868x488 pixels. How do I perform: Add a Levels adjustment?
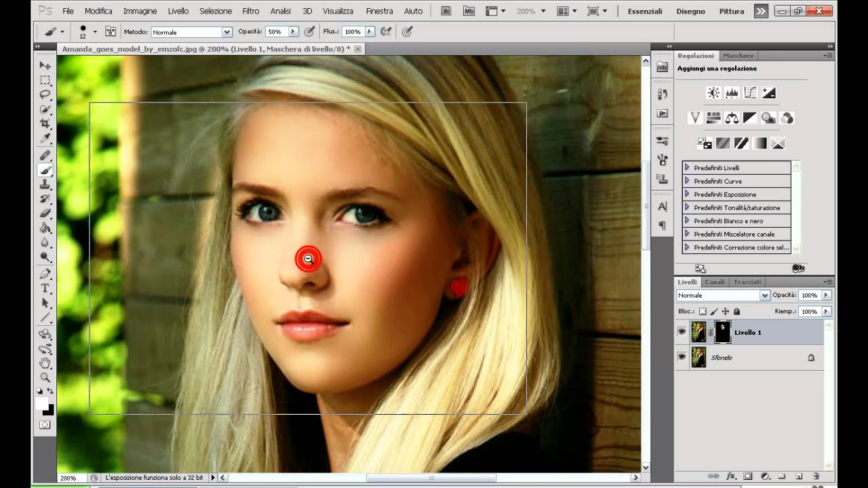(x=732, y=93)
